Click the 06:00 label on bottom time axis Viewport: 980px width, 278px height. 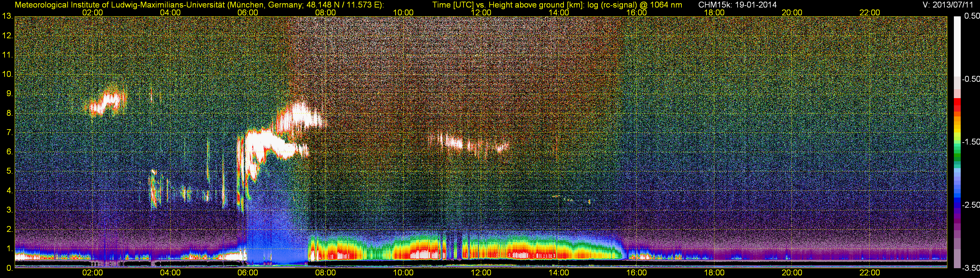tap(248, 273)
